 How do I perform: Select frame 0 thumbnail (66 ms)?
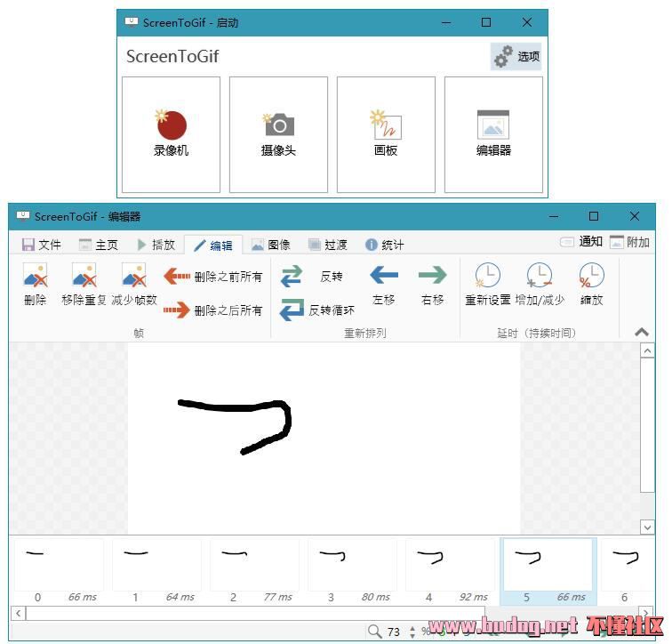point(60,572)
